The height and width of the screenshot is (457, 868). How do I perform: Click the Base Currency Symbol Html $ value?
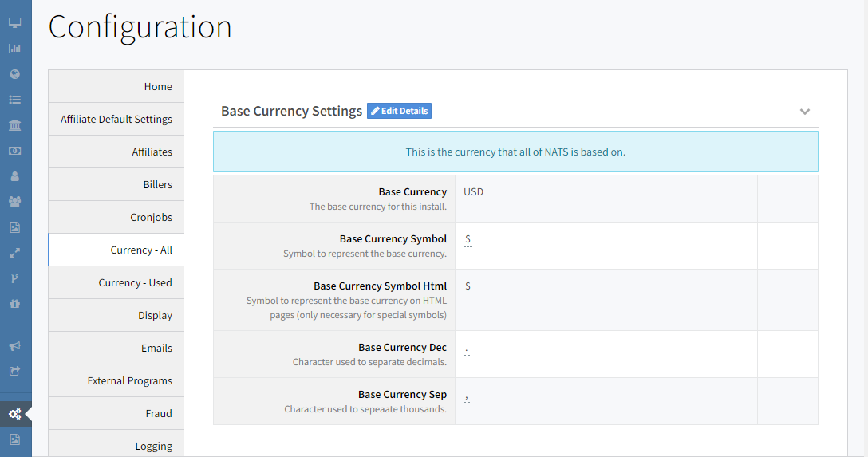(x=468, y=286)
